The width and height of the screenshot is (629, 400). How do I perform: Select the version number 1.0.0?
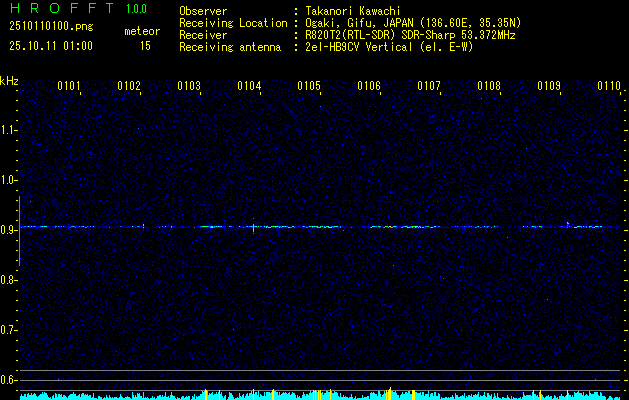pos(136,9)
